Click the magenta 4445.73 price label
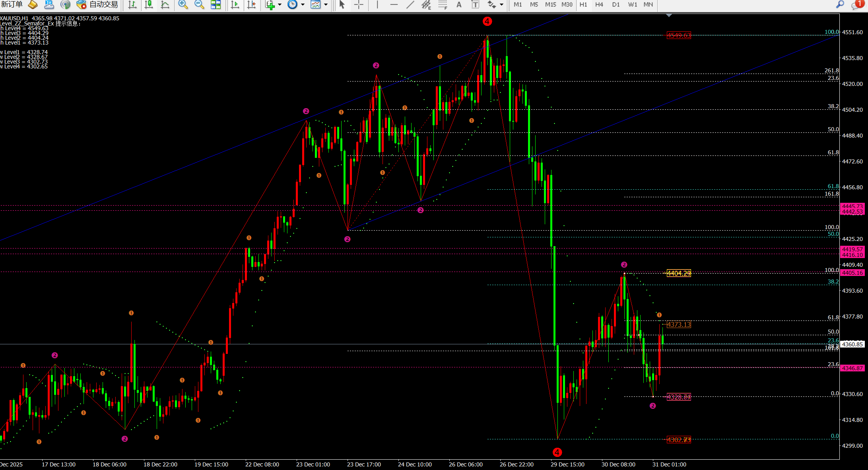Image resolution: width=868 pixels, height=470 pixels. coord(852,206)
